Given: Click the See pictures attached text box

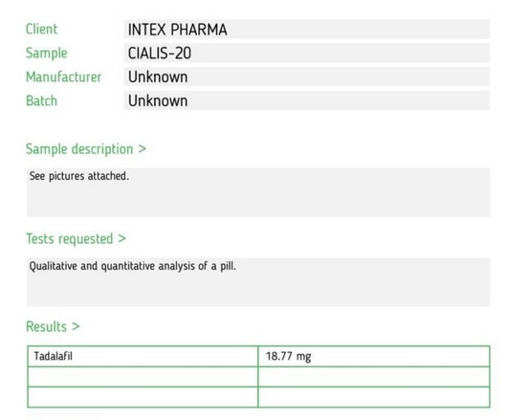Looking at the screenshot, I should 258,192.
